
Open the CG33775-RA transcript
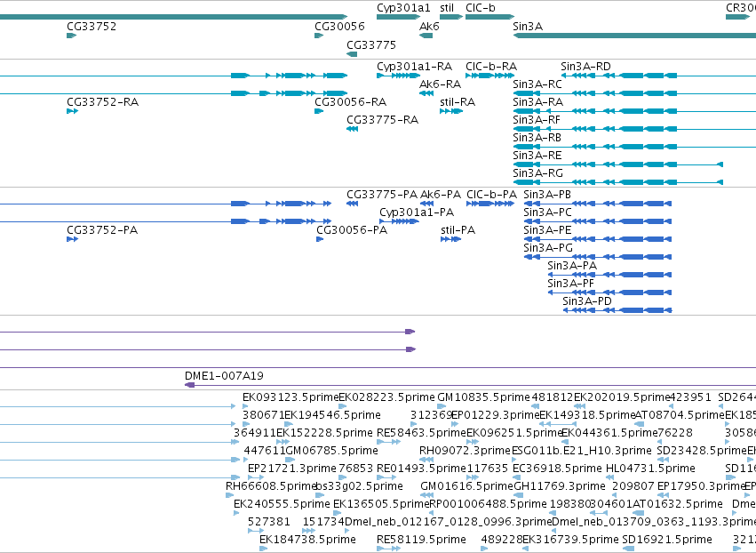[x=382, y=120]
